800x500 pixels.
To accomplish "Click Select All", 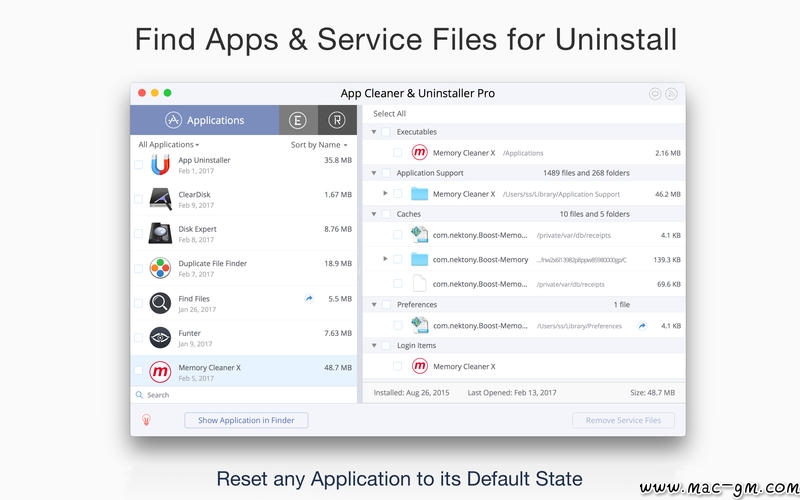I will pyautogui.click(x=389, y=114).
